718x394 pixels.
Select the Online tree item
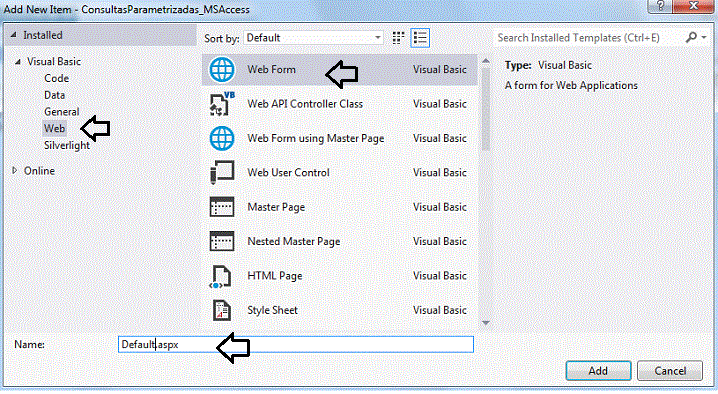click(x=39, y=171)
